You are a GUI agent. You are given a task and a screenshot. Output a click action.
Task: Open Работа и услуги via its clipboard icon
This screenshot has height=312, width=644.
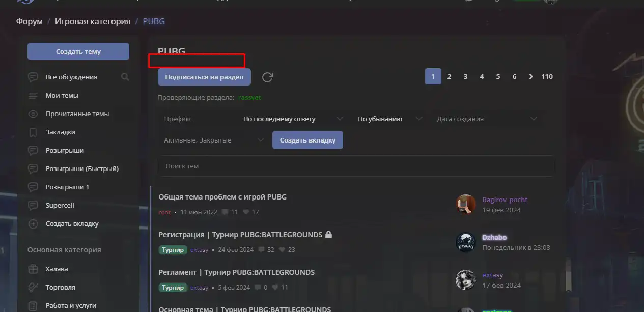[x=33, y=305]
